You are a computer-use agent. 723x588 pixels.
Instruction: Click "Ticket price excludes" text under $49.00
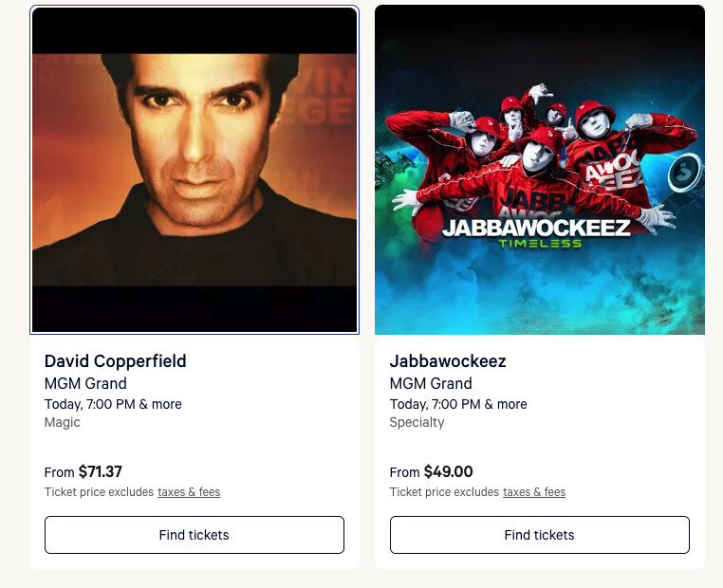(444, 492)
